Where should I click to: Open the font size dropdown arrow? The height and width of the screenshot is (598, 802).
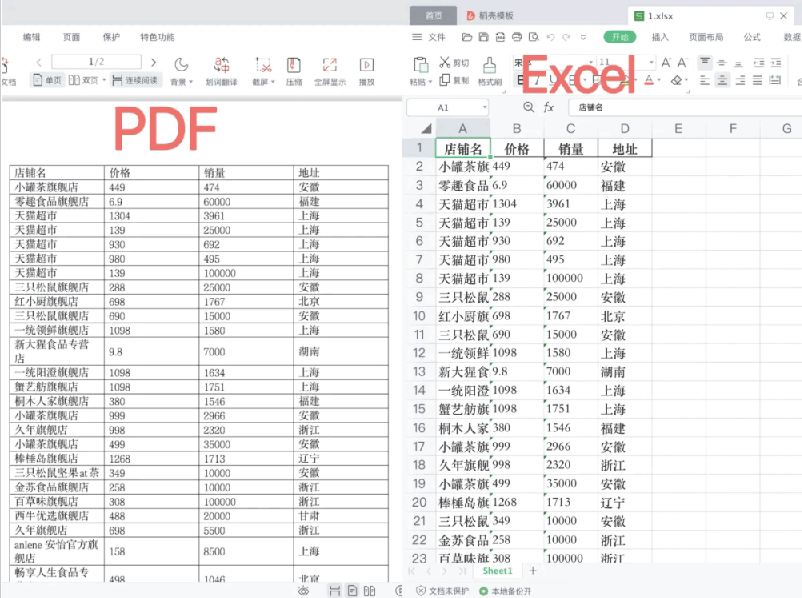point(651,62)
